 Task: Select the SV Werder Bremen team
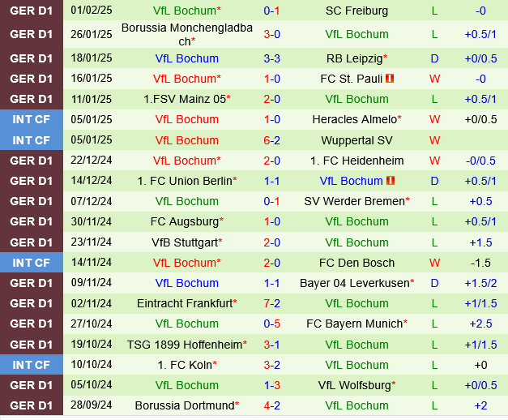(x=354, y=201)
